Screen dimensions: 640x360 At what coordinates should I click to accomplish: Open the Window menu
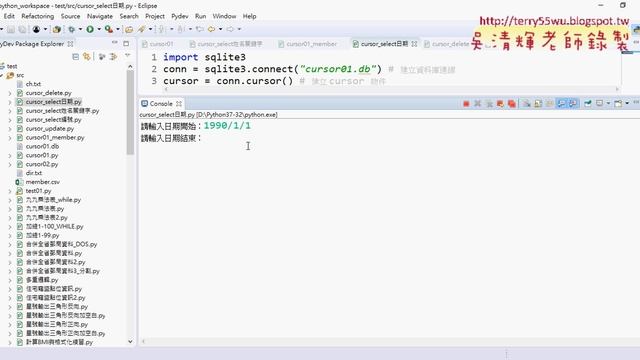click(x=224, y=16)
